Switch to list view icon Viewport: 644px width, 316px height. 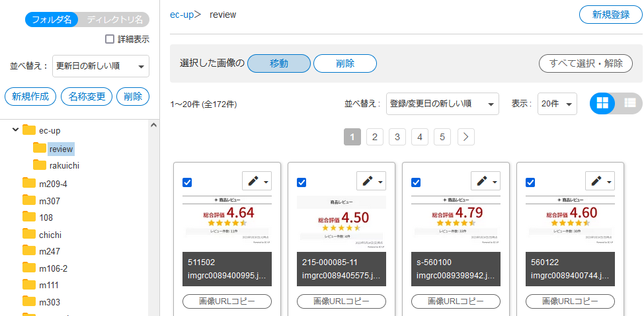[x=629, y=103]
